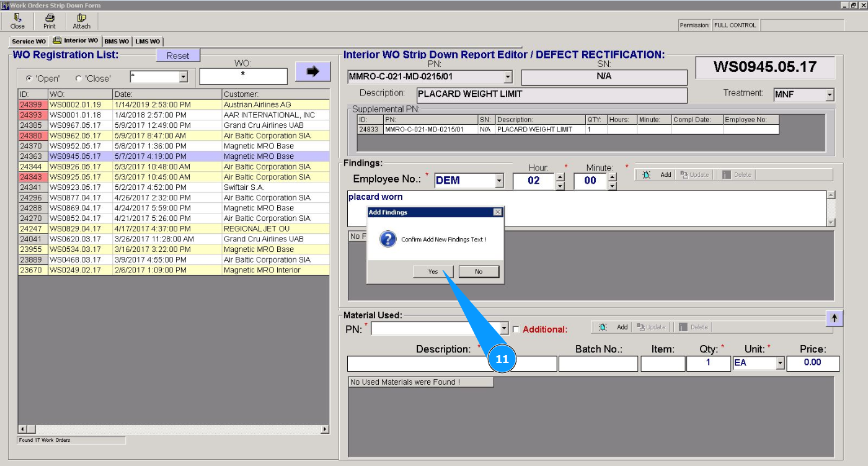This screenshot has width=868, height=466.
Task: Click the up-arrow button beside Material Used
Action: [x=834, y=318]
